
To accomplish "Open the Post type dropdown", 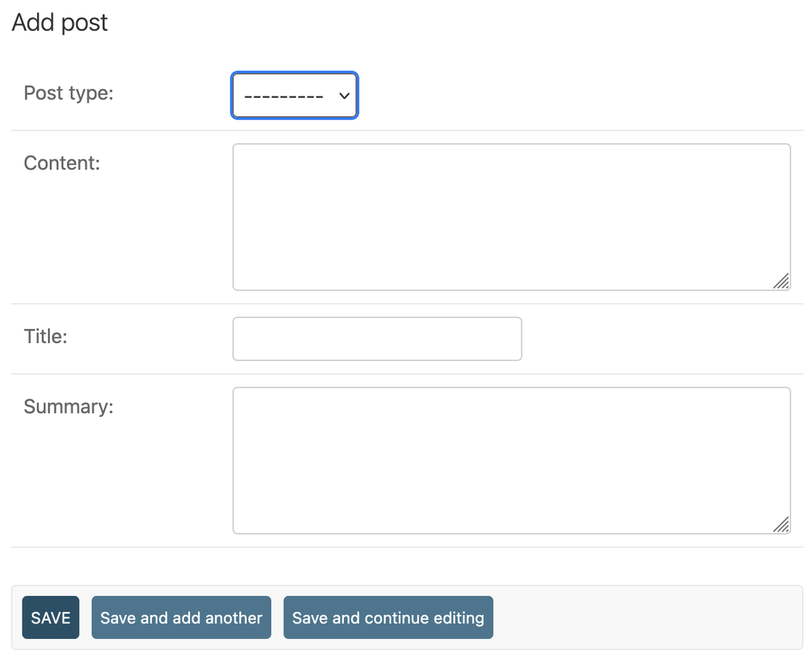I will pyautogui.click(x=294, y=95).
